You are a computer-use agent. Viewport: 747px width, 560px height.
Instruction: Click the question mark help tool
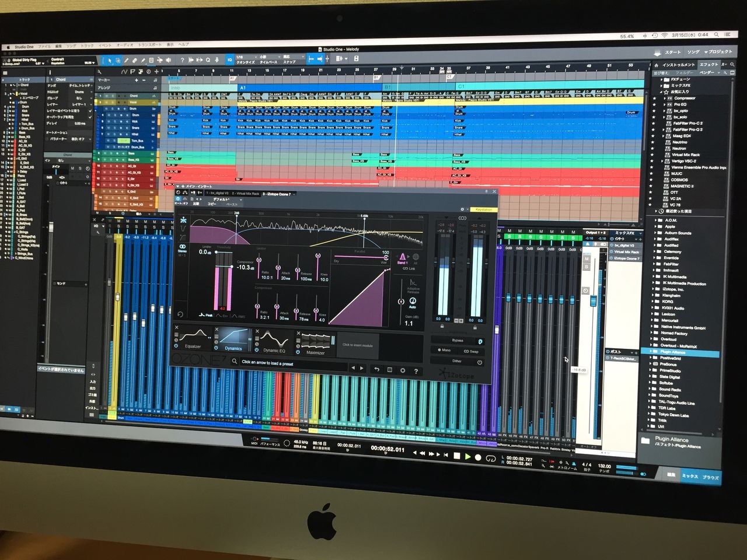coord(182,60)
